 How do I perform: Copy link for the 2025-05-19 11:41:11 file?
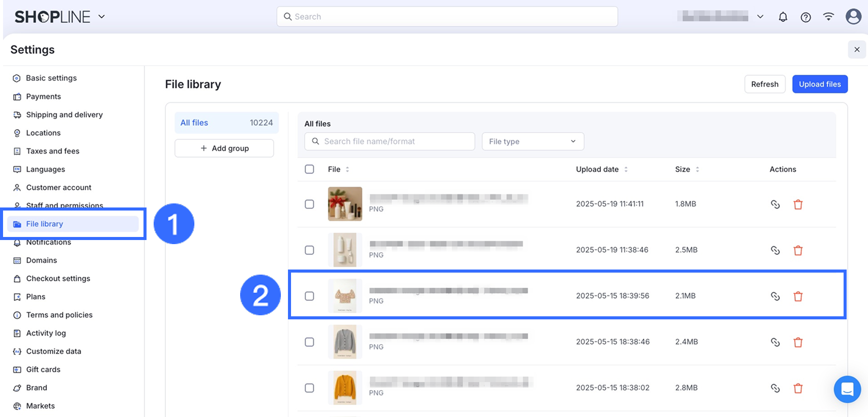775,204
